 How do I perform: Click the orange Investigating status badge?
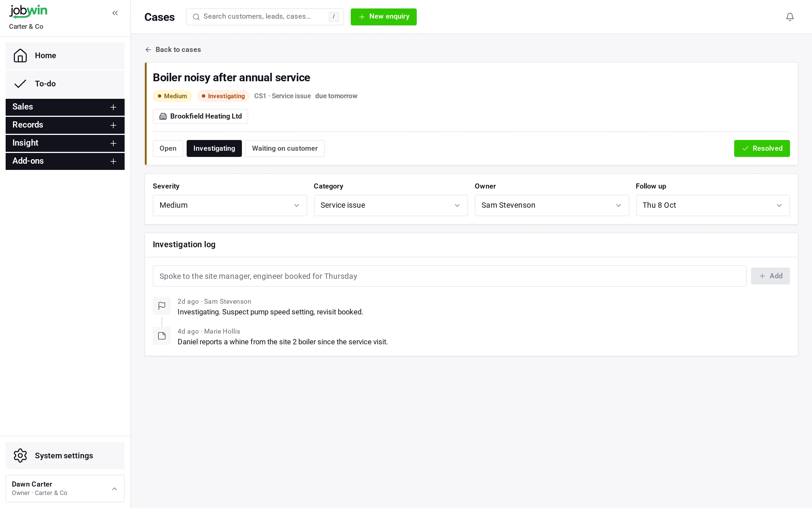(223, 96)
